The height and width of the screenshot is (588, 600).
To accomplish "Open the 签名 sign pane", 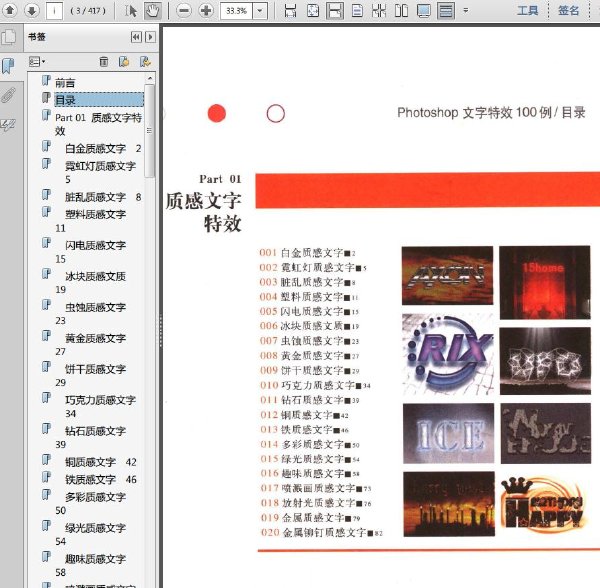I will coord(569,10).
